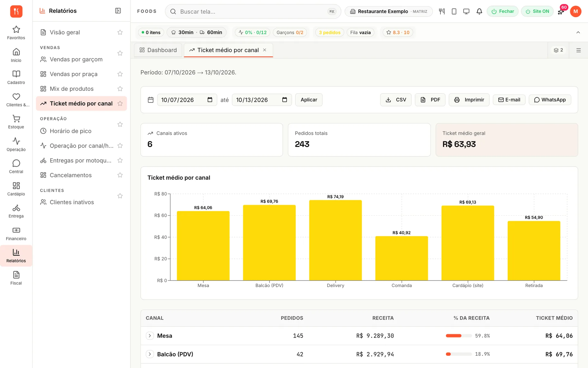
Task: Click the tablet device icon in top bar
Action: click(454, 11)
